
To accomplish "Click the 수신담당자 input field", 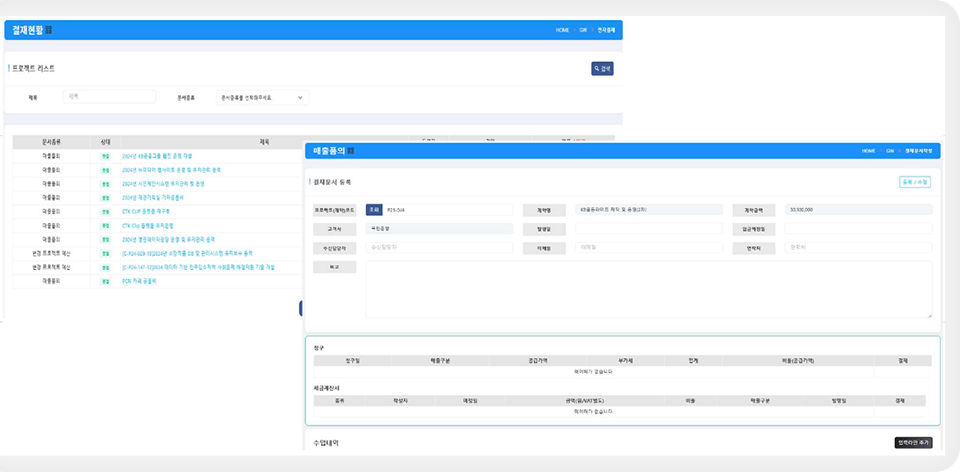I will point(440,247).
